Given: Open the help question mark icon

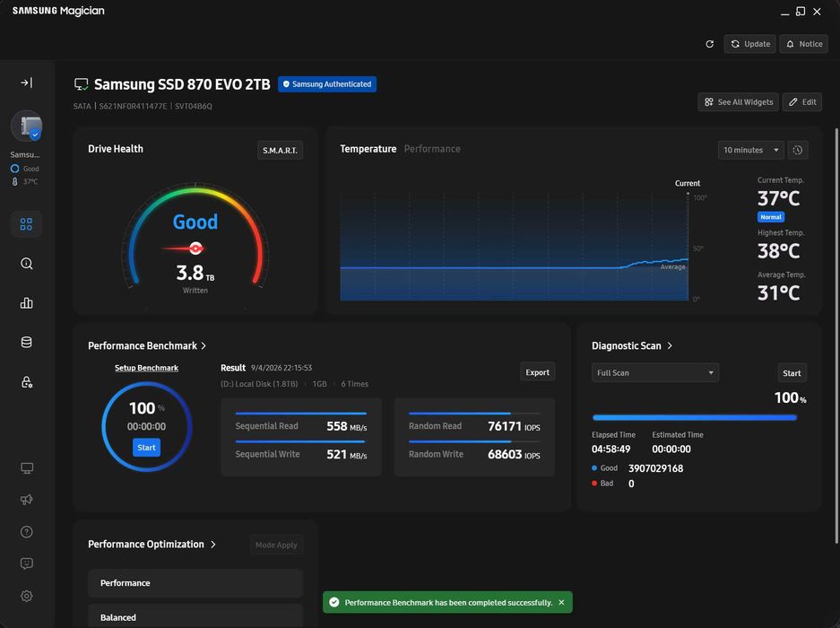Looking at the screenshot, I should [26, 531].
